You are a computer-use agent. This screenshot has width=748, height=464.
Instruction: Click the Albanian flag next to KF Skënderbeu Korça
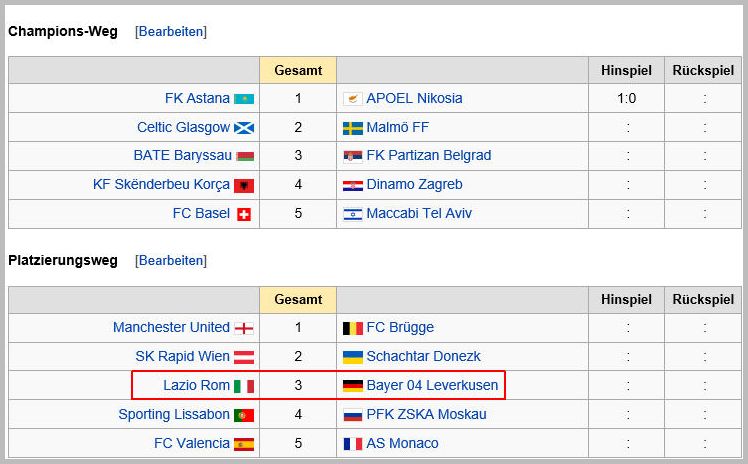pos(244,186)
